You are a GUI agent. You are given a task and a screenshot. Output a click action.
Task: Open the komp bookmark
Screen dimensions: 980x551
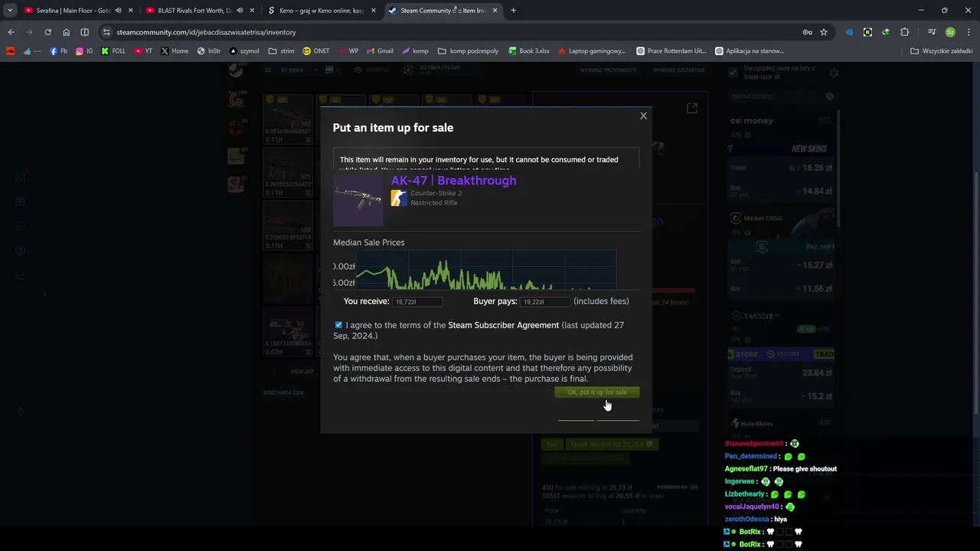click(x=415, y=51)
